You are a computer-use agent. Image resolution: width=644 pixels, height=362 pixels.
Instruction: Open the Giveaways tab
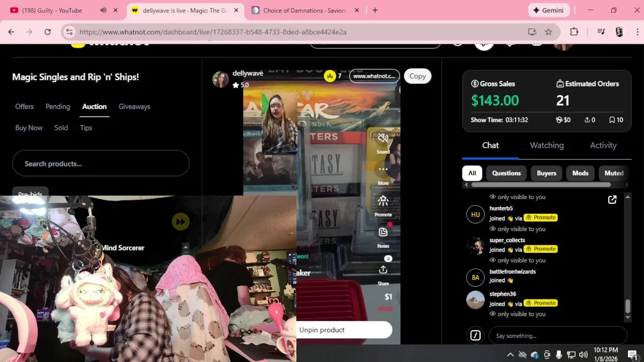pyautogui.click(x=134, y=107)
